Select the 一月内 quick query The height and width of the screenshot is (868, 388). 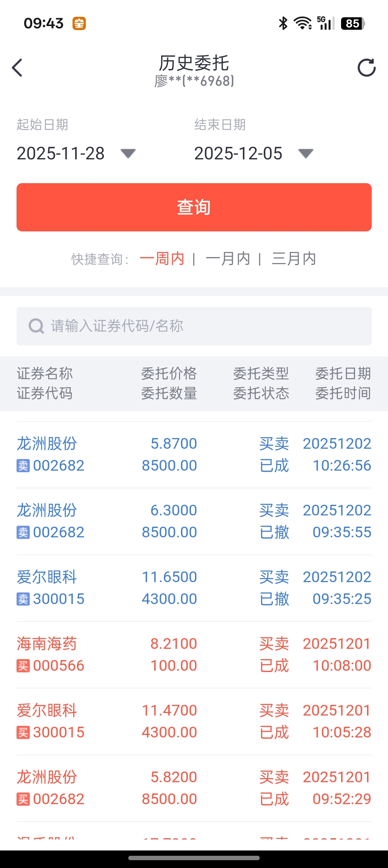[x=228, y=259]
